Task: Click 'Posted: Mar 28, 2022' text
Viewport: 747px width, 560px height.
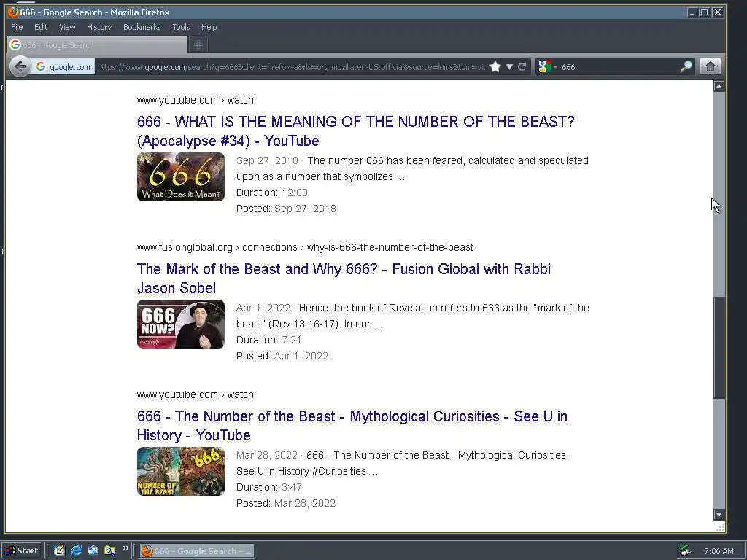Action: [x=286, y=503]
